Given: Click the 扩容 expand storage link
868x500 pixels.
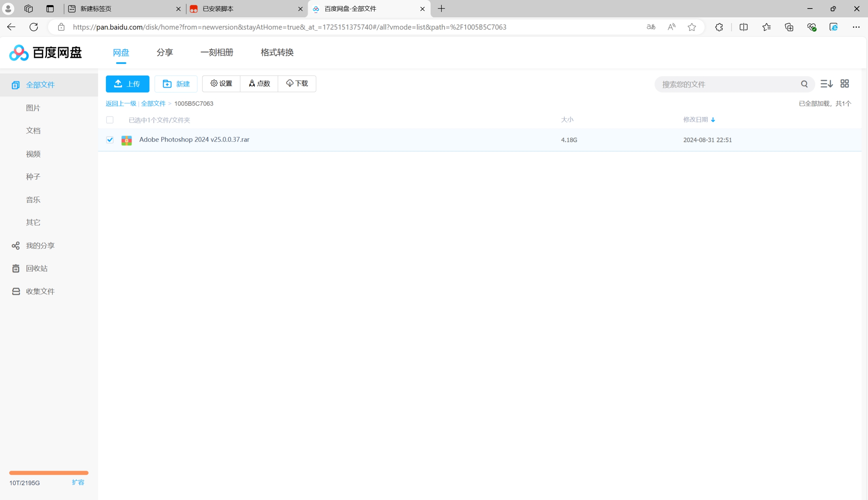Looking at the screenshot, I should point(78,482).
